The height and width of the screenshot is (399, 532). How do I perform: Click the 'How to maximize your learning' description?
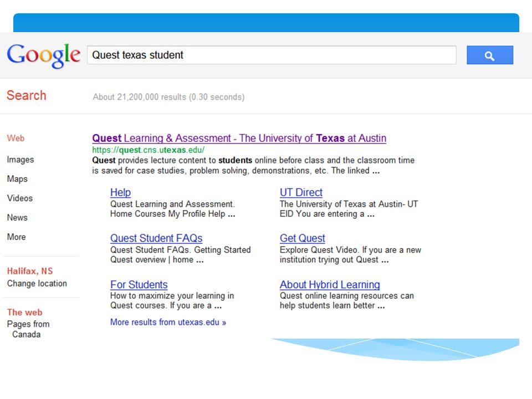point(172,300)
